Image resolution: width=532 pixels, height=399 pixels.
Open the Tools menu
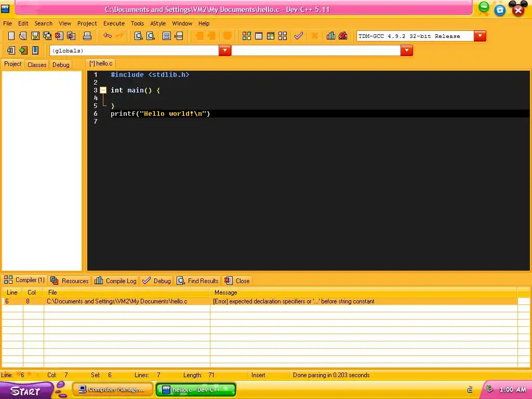137,23
